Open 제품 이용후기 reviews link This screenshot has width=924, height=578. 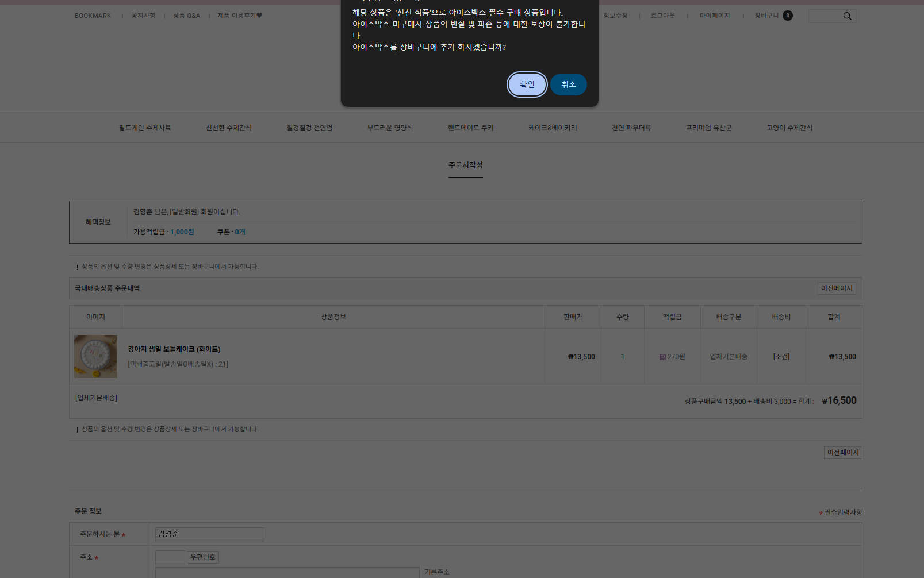tap(239, 16)
